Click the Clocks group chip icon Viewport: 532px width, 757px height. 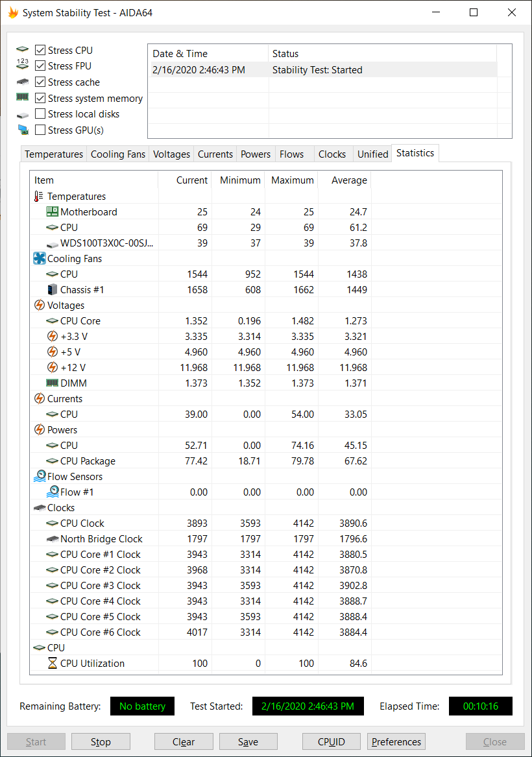point(40,508)
